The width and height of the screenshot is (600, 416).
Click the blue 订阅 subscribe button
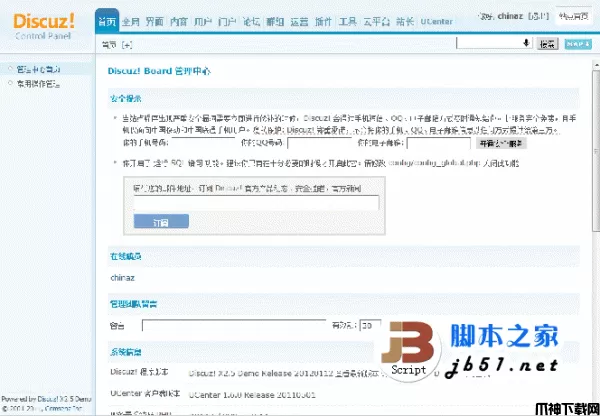tap(161, 221)
